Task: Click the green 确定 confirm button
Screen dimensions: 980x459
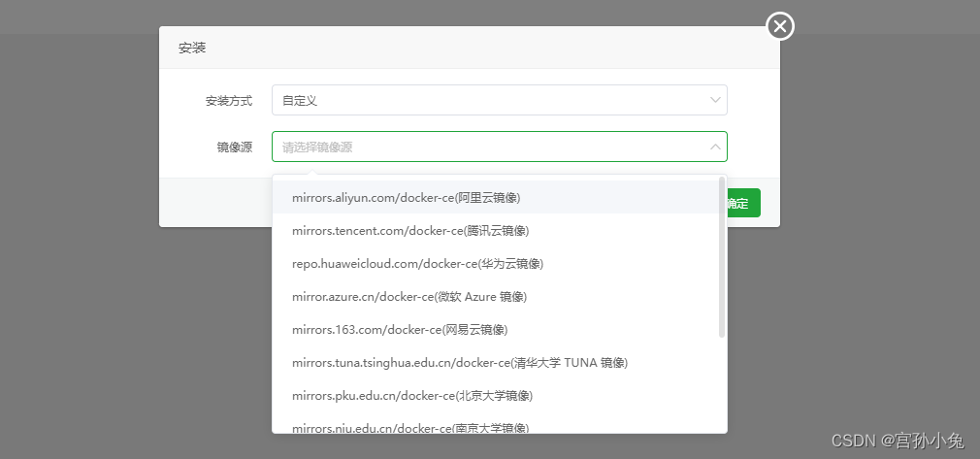Action: point(742,203)
